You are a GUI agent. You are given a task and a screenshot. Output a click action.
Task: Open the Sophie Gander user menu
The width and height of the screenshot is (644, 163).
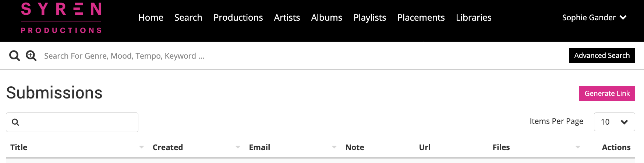(594, 17)
